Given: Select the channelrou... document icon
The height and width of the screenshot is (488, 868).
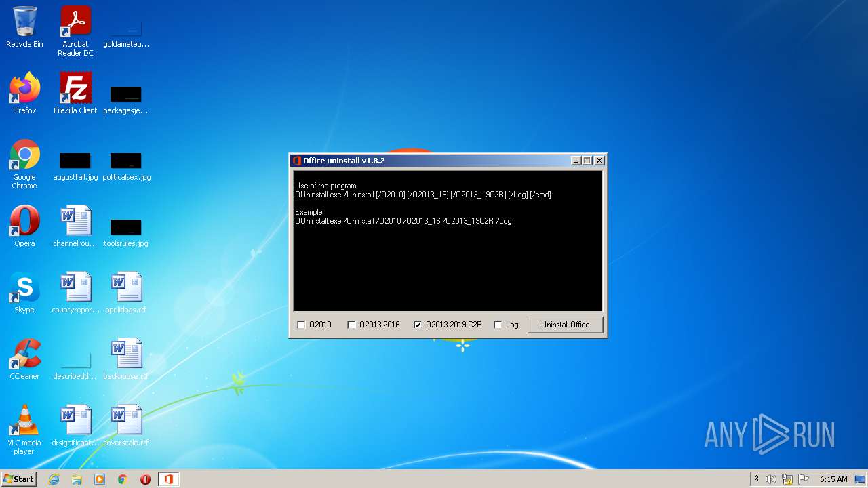Looking at the screenshot, I should [75, 226].
